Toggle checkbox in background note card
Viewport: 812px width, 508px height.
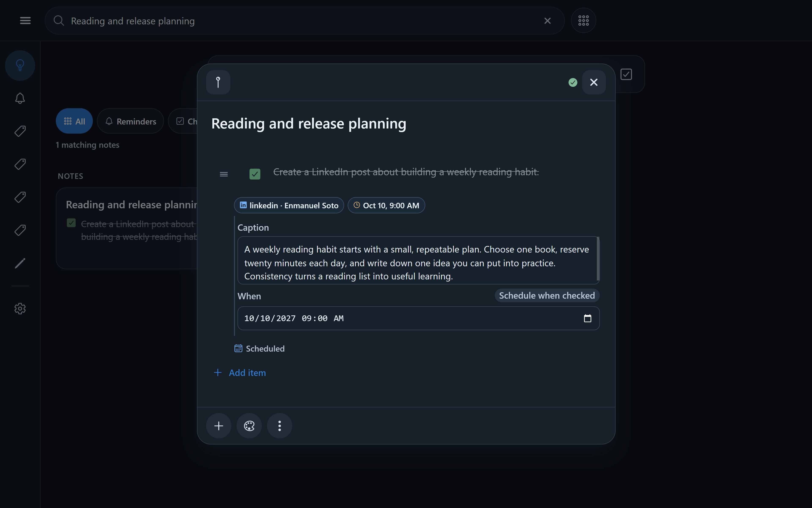(71, 223)
